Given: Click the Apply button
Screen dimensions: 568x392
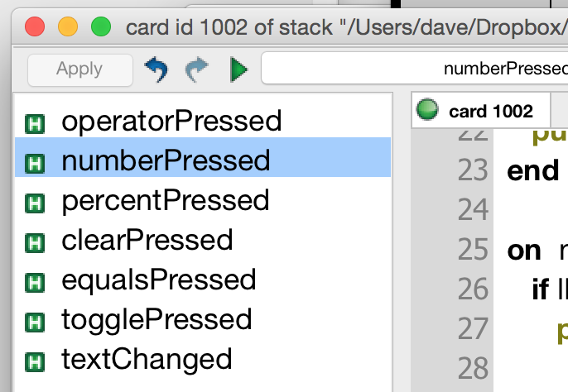Looking at the screenshot, I should (79, 69).
